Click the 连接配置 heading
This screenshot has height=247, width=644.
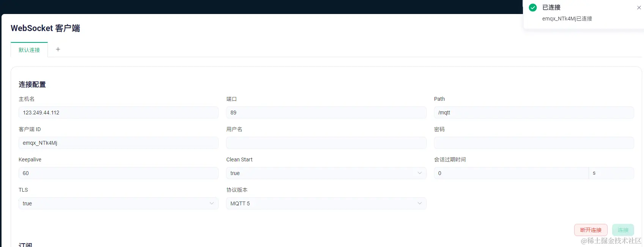[32, 84]
